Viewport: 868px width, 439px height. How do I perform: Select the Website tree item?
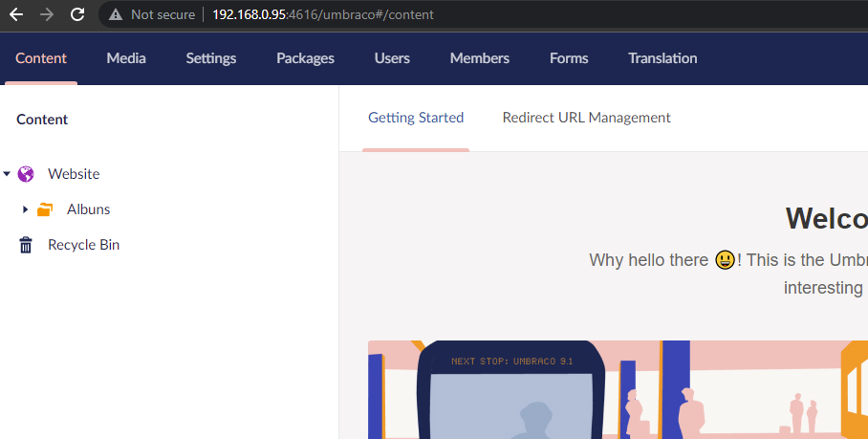pyautogui.click(x=74, y=174)
